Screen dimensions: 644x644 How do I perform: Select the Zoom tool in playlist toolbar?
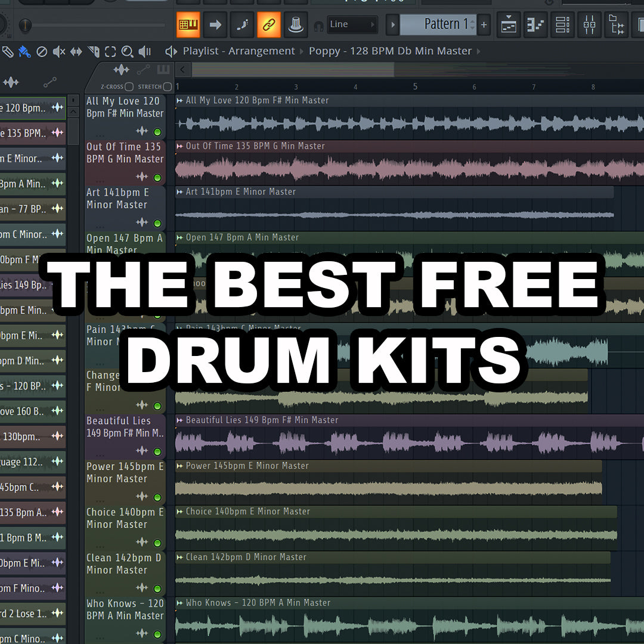coord(127,52)
